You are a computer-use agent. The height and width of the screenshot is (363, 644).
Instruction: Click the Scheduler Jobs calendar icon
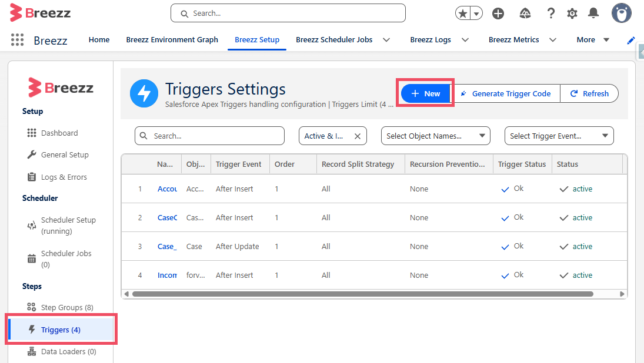pos(32,259)
